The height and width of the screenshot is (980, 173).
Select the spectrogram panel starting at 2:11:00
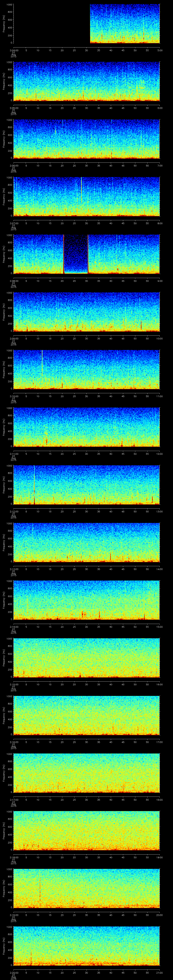(87, 427)
